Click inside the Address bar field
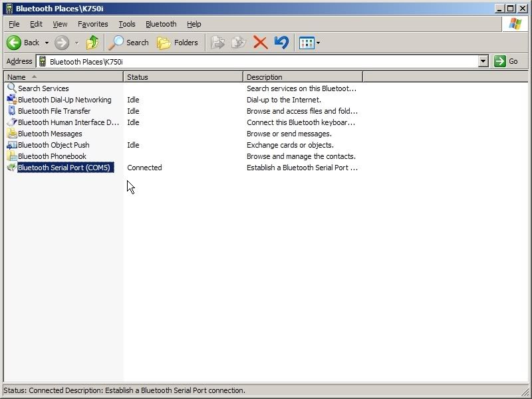 tap(258, 61)
